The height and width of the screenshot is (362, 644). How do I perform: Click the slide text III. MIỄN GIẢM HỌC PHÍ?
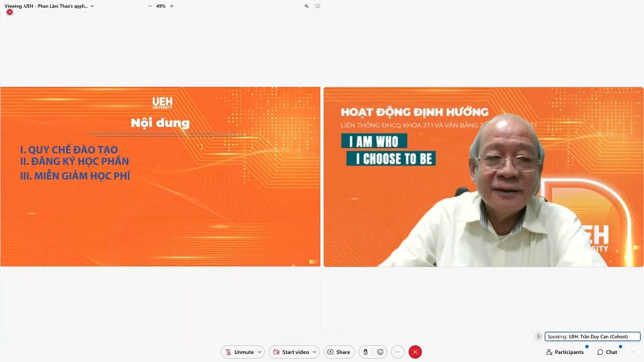pyautogui.click(x=75, y=175)
